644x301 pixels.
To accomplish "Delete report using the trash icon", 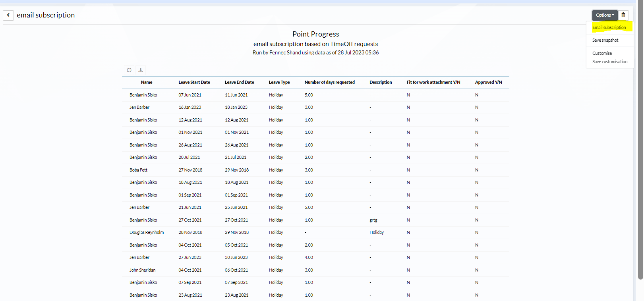I will coord(623,15).
